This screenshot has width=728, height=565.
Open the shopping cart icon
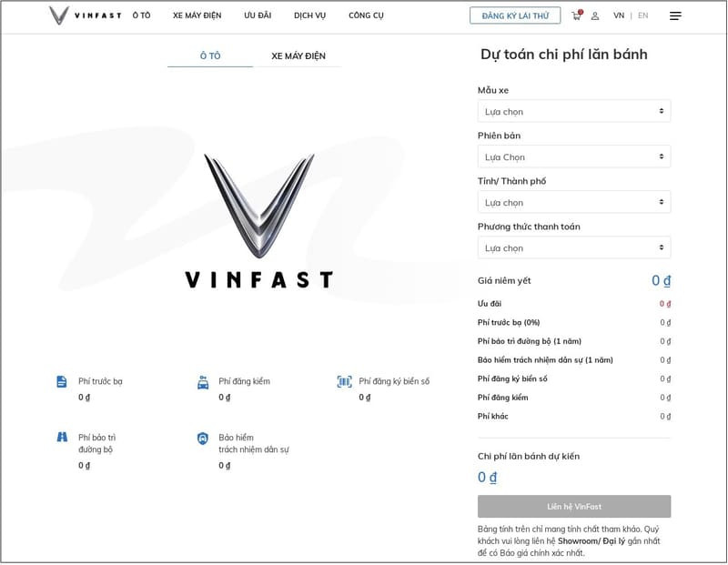click(x=577, y=15)
